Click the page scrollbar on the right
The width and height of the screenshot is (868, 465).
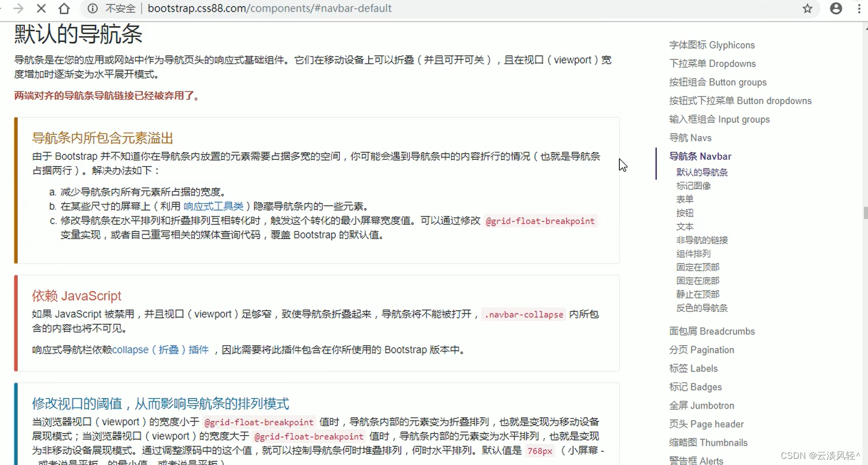click(864, 212)
